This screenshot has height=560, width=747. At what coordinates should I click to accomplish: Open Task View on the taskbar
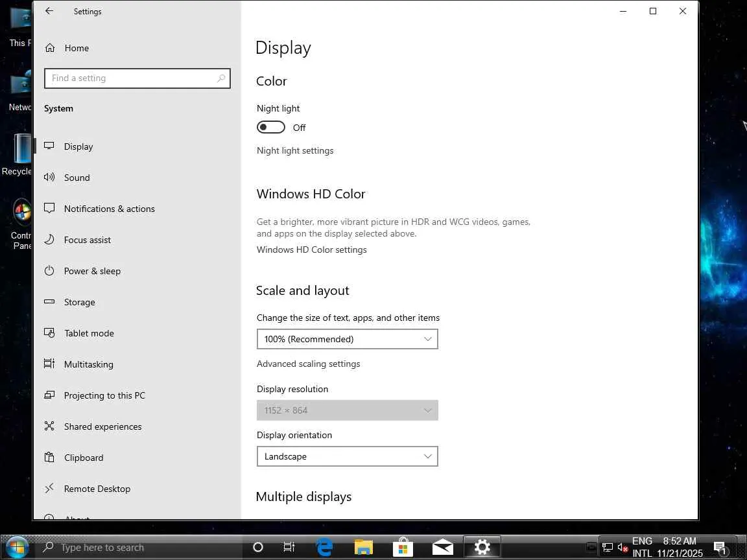289,547
